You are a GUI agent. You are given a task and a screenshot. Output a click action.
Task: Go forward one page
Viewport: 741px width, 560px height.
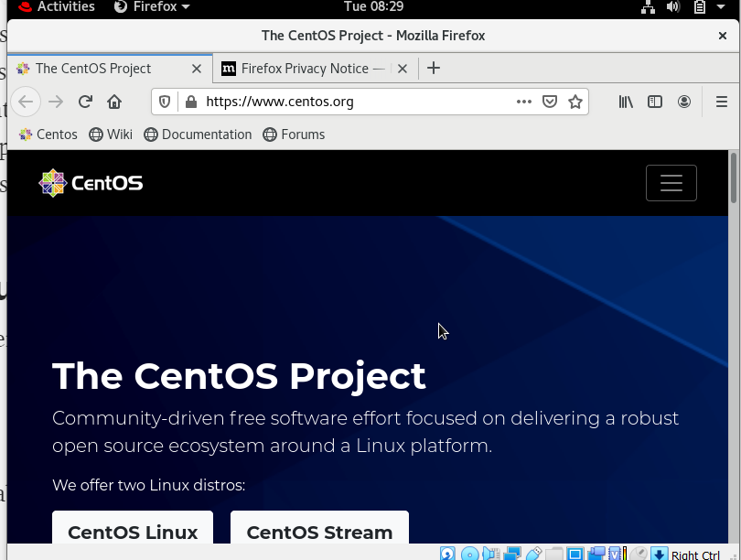click(56, 102)
